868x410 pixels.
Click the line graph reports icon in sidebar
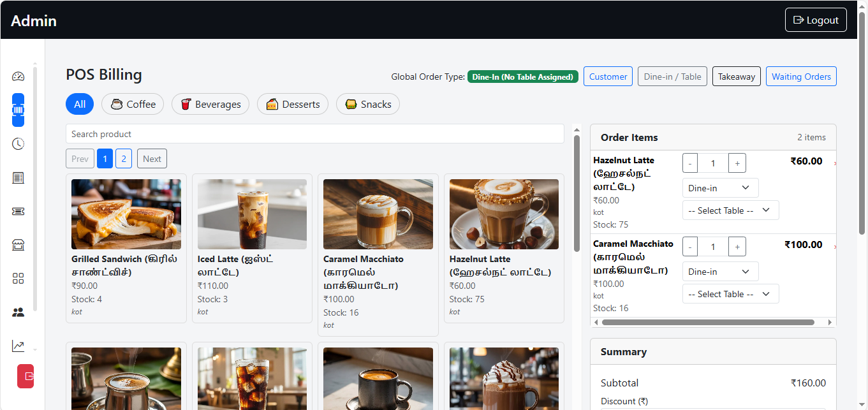[x=18, y=346]
